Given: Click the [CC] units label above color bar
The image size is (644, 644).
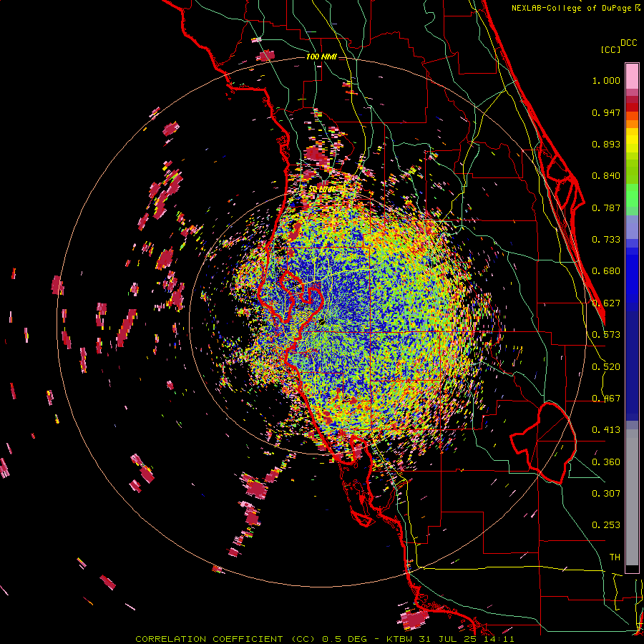Looking at the screenshot, I should [610, 49].
